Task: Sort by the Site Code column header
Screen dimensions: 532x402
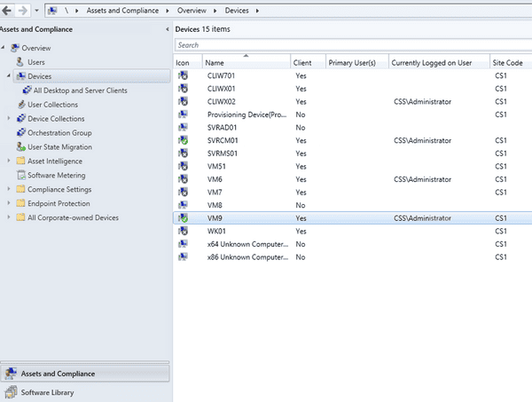Action: click(x=511, y=62)
